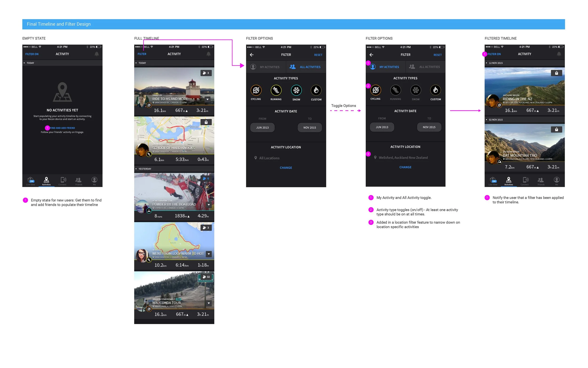
Task: Click share icon on Dat Mountian Tho card
Action: point(556,129)
